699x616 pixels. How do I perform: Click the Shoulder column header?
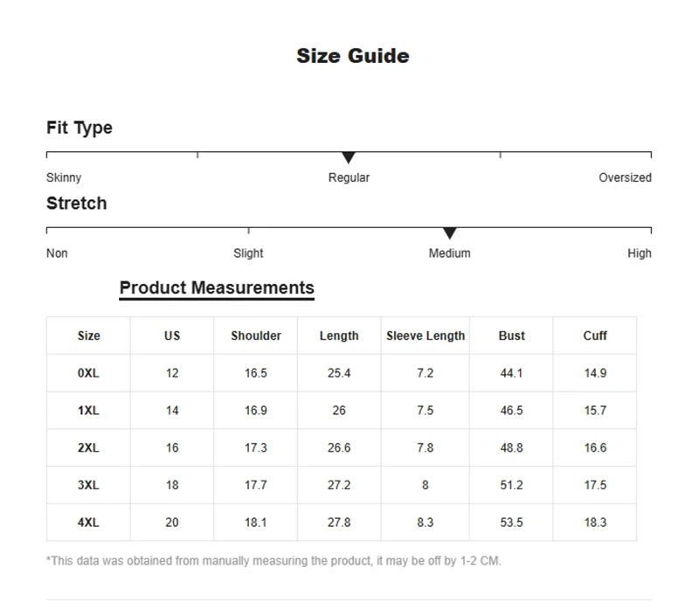click(256, 336)
